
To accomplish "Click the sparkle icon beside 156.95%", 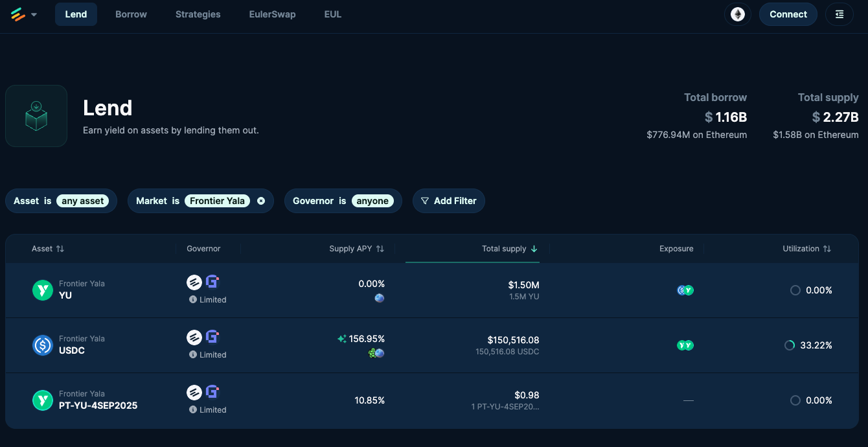I will tap(342, 339).
